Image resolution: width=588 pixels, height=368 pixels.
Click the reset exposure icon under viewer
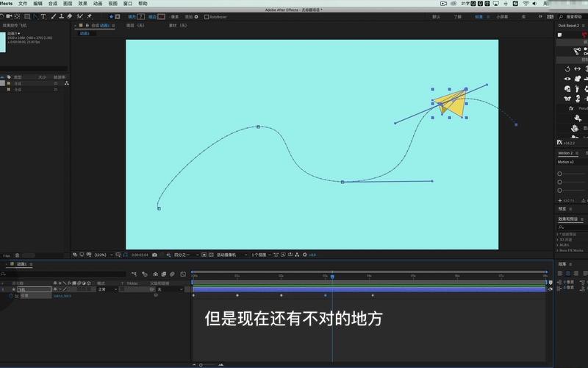tap(304, 255)
